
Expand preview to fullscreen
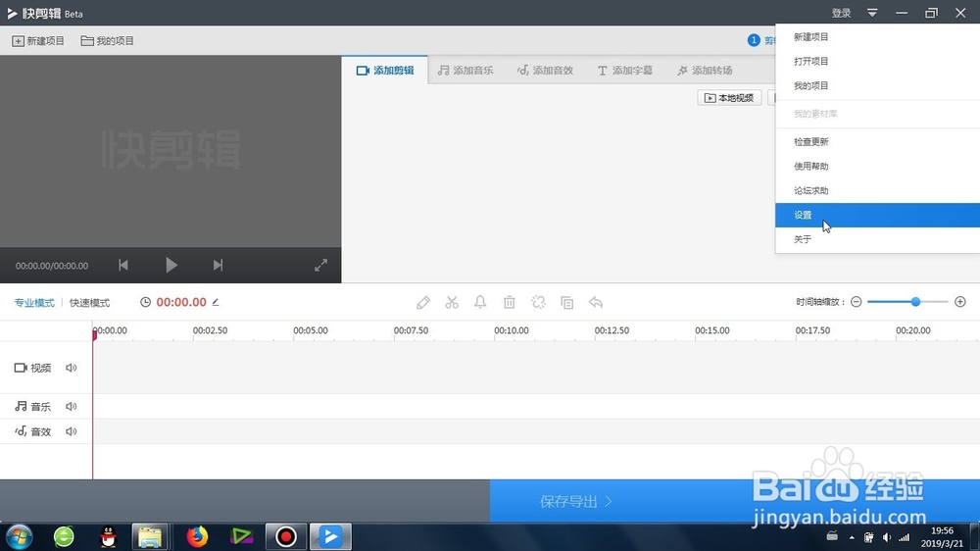click(x=320, y=265)
